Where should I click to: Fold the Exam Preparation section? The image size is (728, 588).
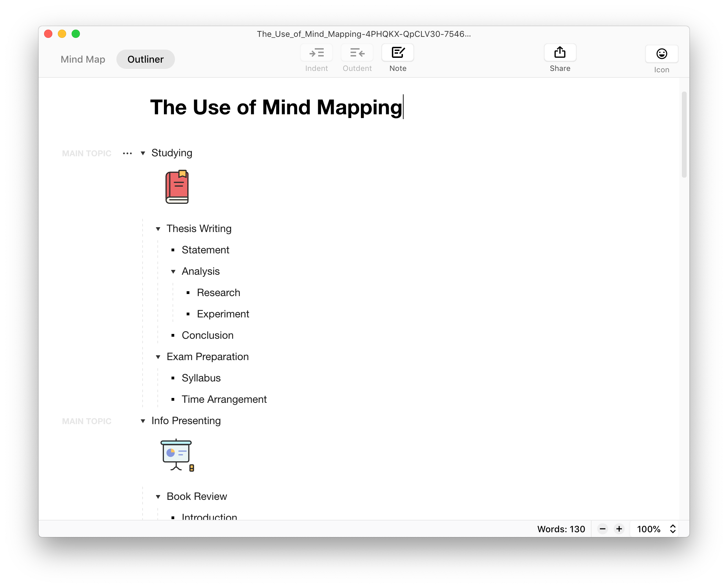(158, 357)
